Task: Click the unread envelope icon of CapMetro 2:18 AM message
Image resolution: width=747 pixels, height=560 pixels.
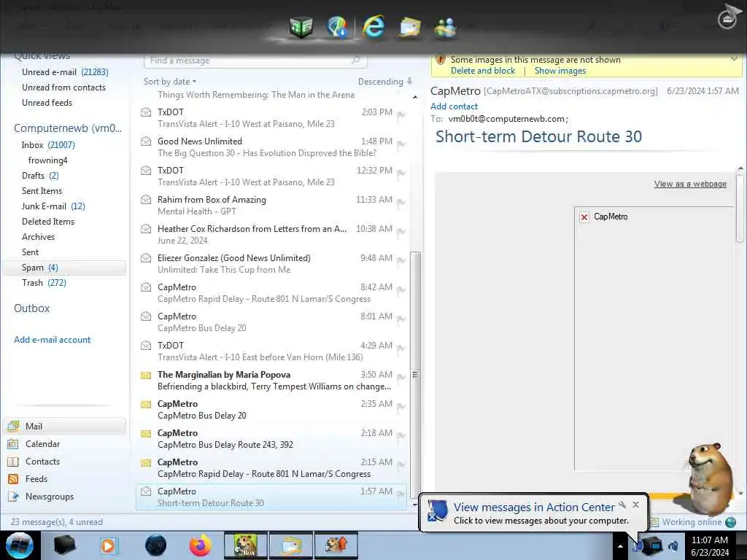Action: (146, 433)
